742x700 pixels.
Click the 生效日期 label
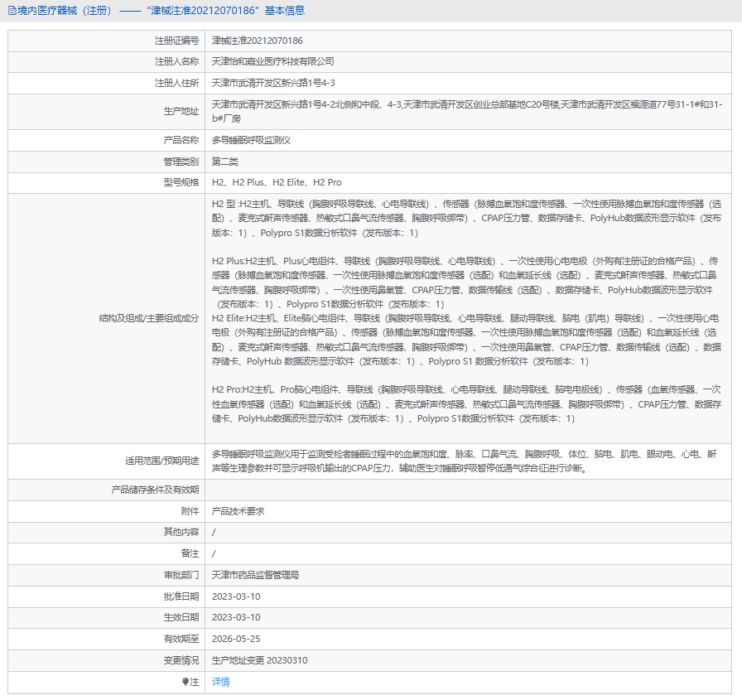click(181, 617)
